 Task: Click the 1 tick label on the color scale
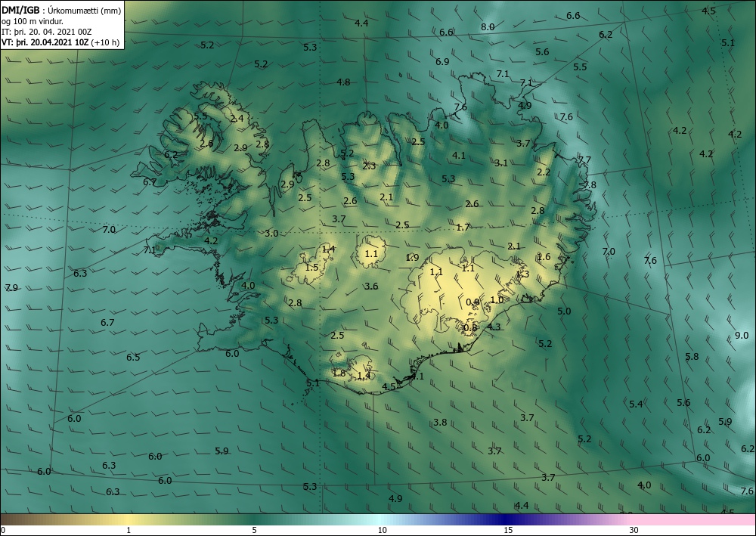[129, 531]
